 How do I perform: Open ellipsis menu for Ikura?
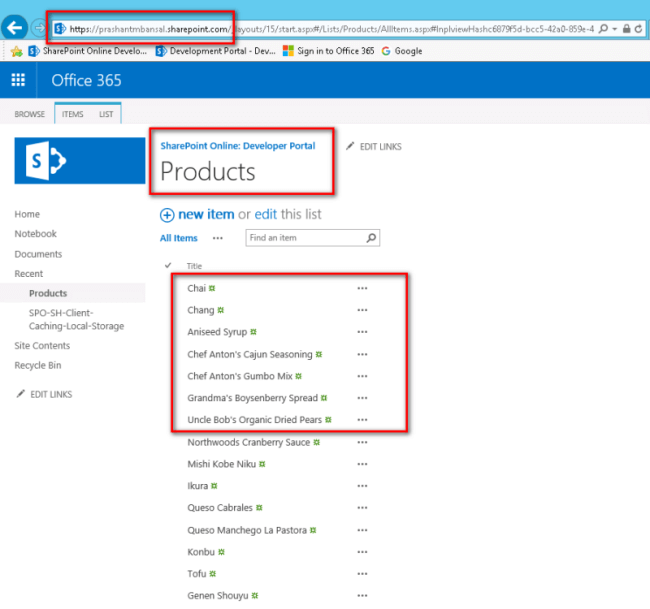pyautogui.click(x=362, y=486)
